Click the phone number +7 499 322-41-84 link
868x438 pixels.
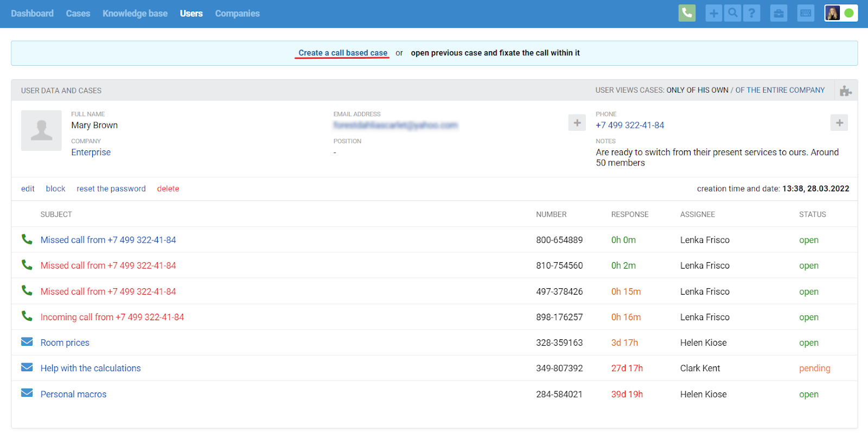(630, 125)
